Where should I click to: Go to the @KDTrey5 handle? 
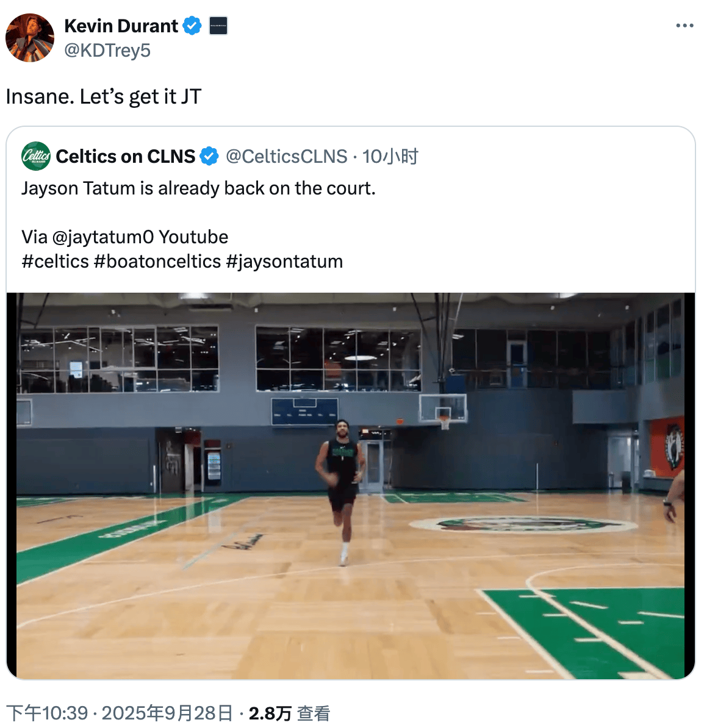(x=107, y=51)
